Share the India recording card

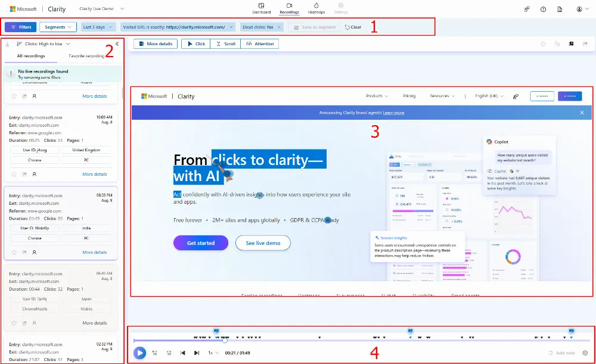[24, 252]
